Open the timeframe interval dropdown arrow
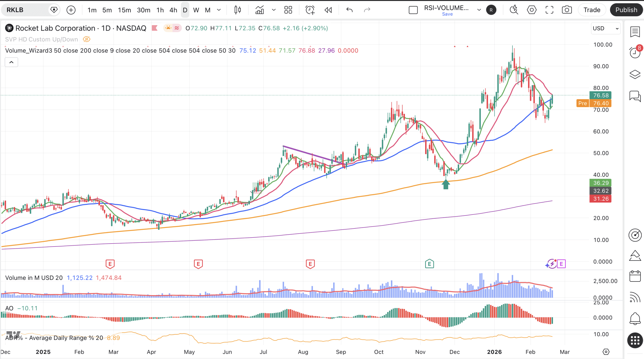Screen dimensions: 644x359 click(x=219, y=10)
